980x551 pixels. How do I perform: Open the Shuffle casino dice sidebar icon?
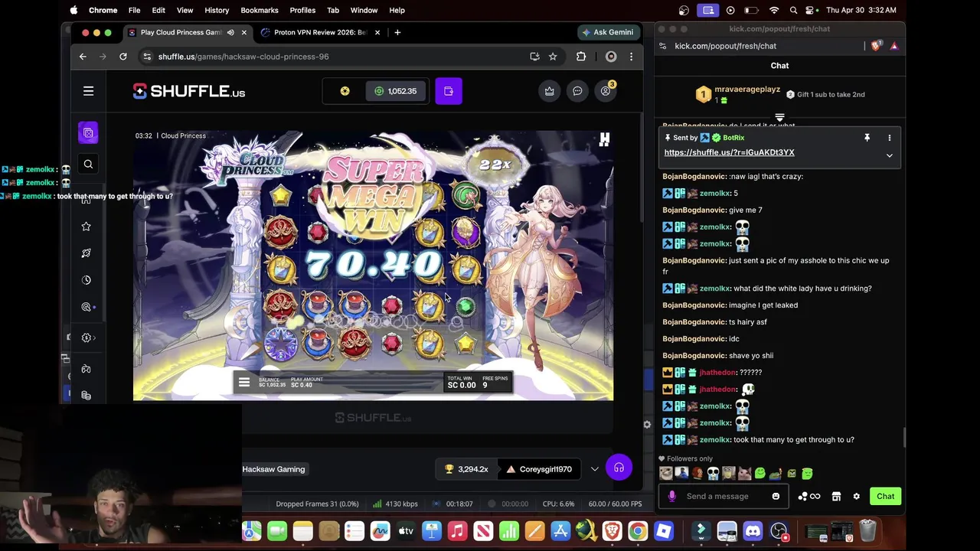(x=88, y=133)
